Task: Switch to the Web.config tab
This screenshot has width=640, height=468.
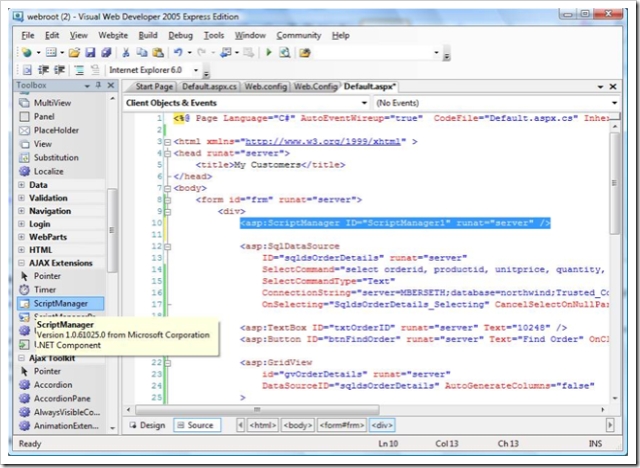Action: pyautogui.click(x=265, y=87)
